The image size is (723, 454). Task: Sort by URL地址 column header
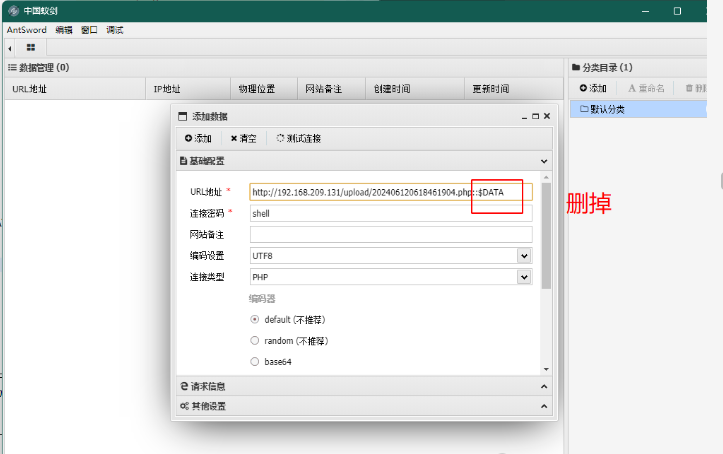(75, 88)
